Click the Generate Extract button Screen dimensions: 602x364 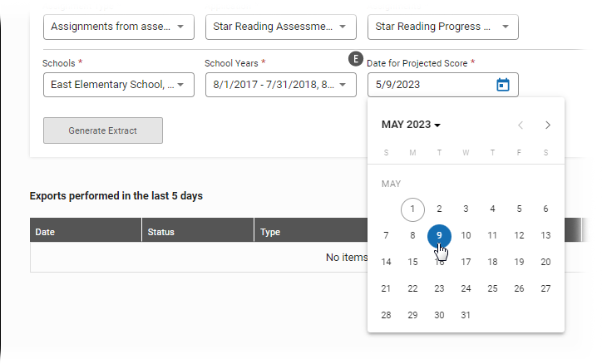(x=103, y=130)
